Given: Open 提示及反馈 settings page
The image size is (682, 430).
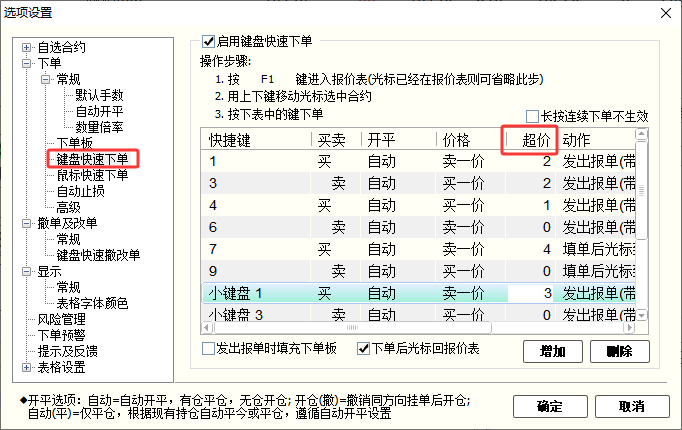Looking at the screenshot, I should (67, 351).
